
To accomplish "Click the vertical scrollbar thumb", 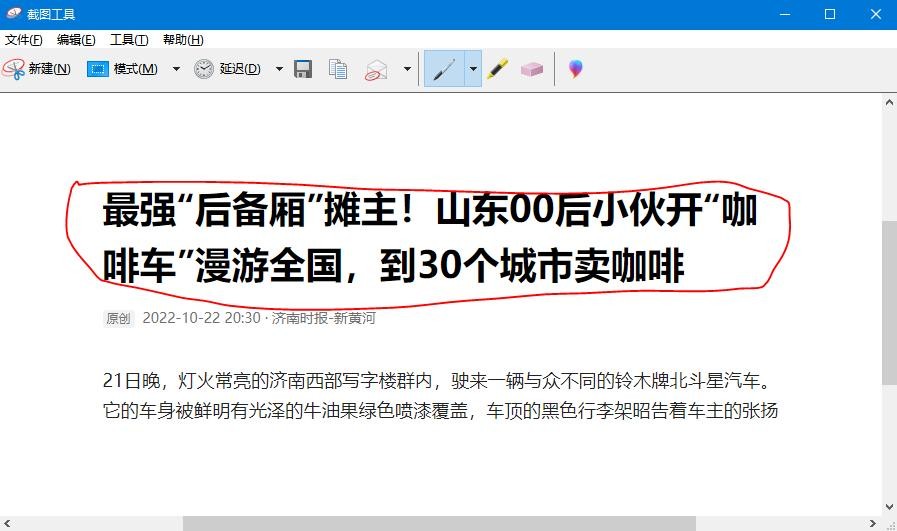I will point(889,302).
